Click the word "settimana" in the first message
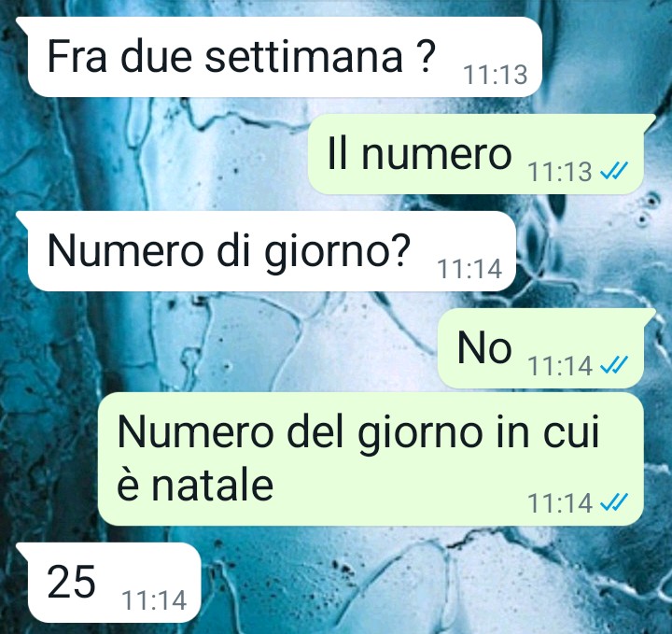Viewport: 672px width, 634px height. pos(304,56)
